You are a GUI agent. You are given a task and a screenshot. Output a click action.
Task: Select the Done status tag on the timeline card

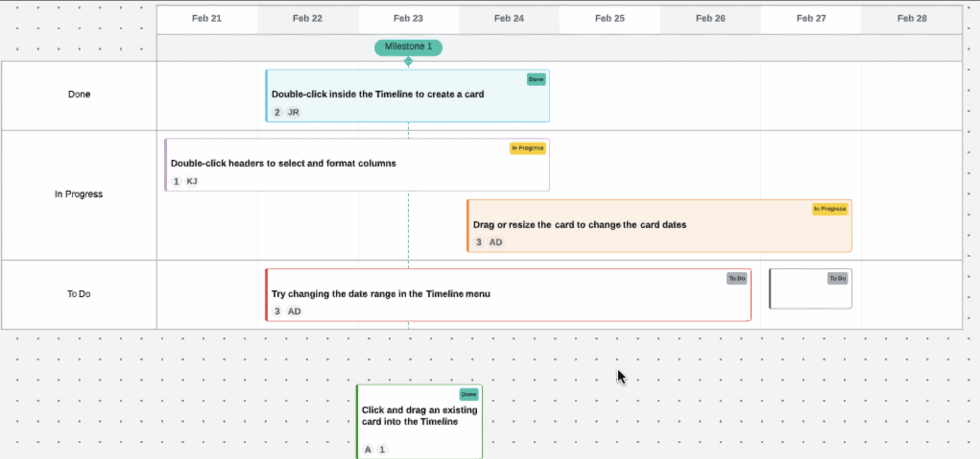tap(536, 79)
